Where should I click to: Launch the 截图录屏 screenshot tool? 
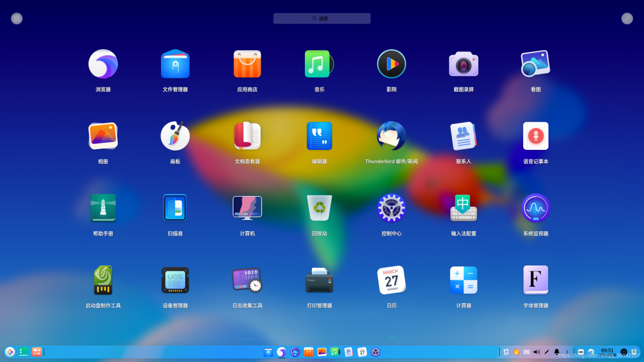(463, 64)
